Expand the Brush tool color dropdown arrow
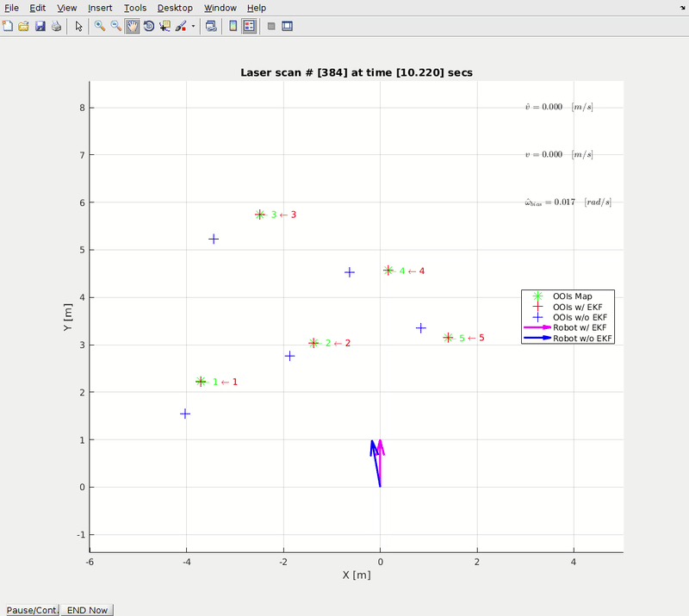Viewport: 689px width, 616px height. pos(193,27)
